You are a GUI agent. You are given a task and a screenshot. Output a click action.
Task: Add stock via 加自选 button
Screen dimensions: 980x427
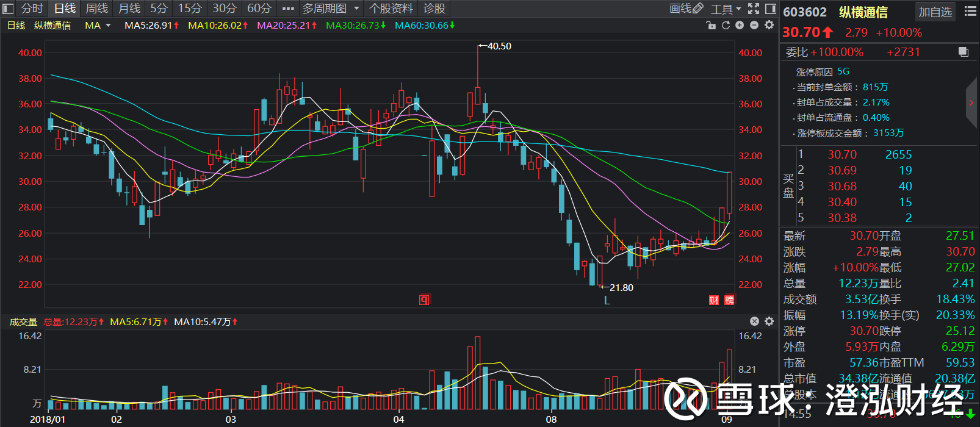pos(935,12)
